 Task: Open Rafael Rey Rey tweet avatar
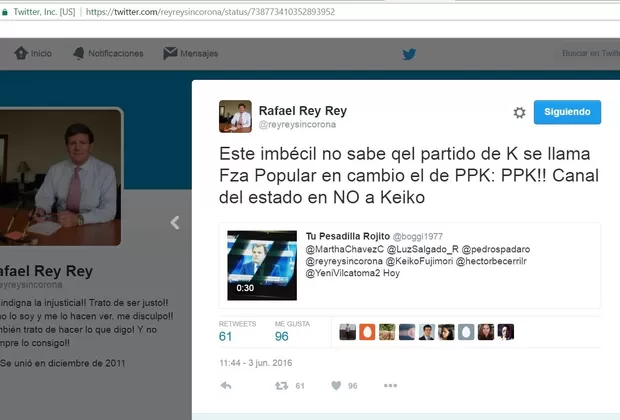pyautogui.click(x=235, y=116)
